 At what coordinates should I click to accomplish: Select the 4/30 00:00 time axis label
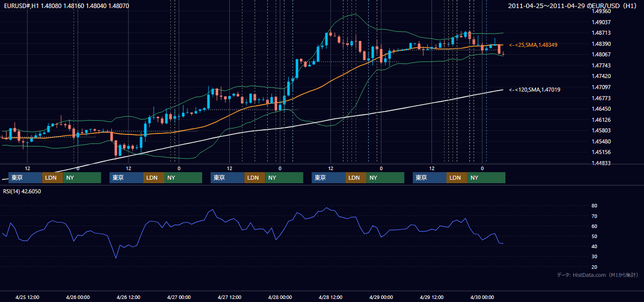coord(482,297)
